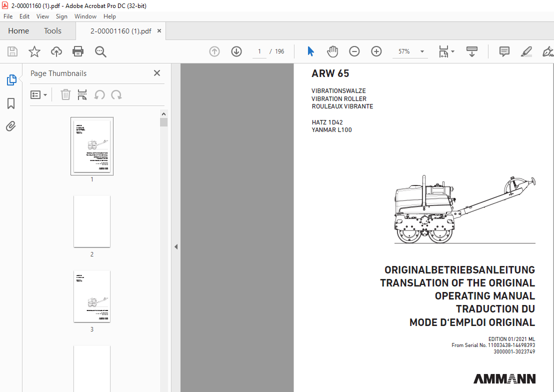This screenshot has width=554, height=392.
Task: Open thumbnail options list dropdown
Action: 38,94
